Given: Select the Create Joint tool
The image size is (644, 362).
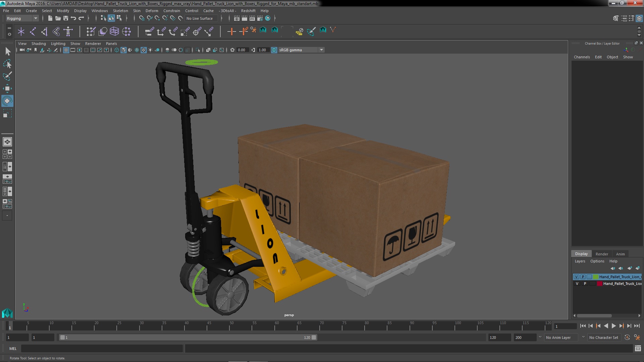Looking at the screenshot, I should 33,32.
